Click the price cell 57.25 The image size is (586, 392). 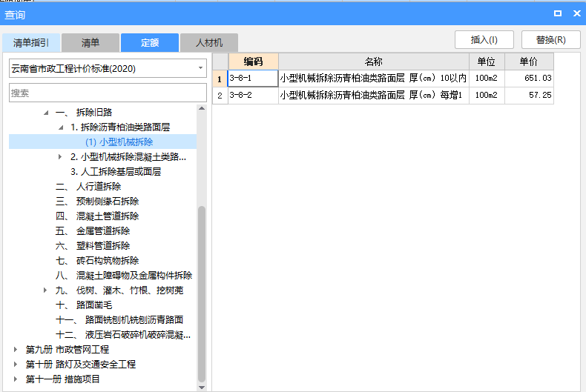pyautogui.click(x=529, y=95)
